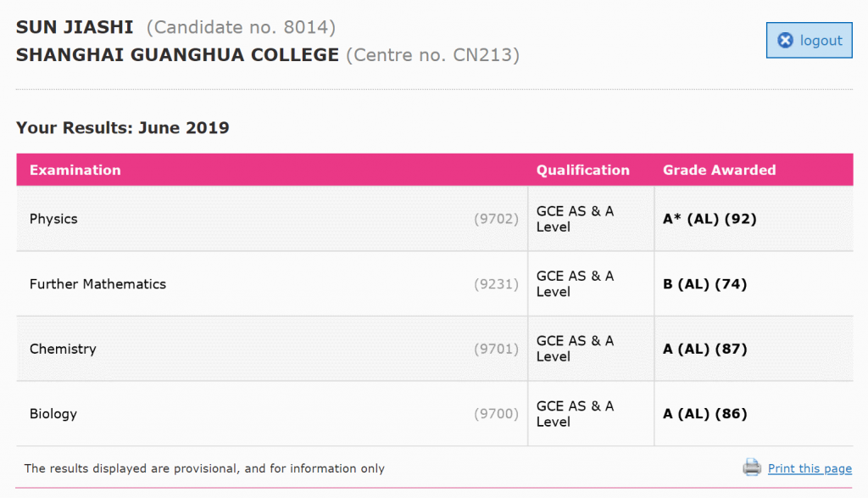Image resolution: width=868 pixels, height=498 pixels.
Task: Click the Further Mathematics grade B (AL) (74)
Action: [x=704, y=284]
